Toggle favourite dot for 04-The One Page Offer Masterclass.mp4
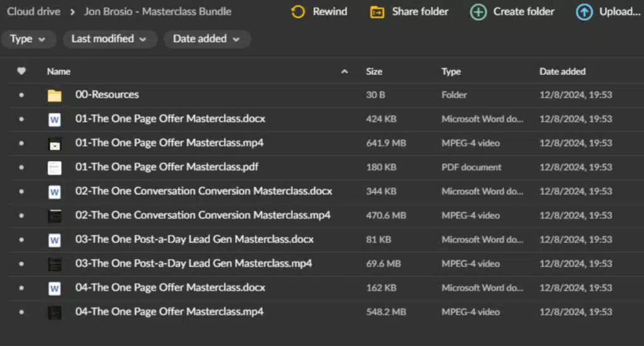 pos(21,312)
